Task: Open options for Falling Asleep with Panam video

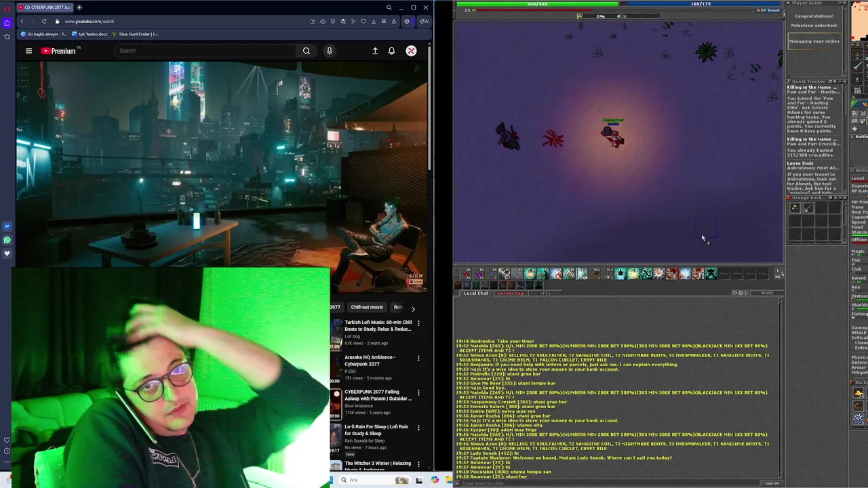Action: click(418, 392)
